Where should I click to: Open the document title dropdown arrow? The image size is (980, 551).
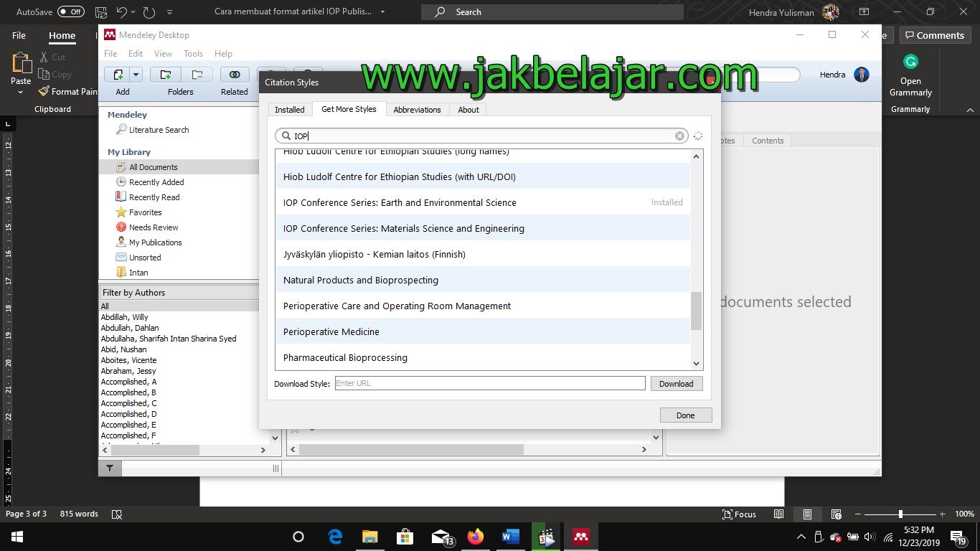(x=382, y=12)
